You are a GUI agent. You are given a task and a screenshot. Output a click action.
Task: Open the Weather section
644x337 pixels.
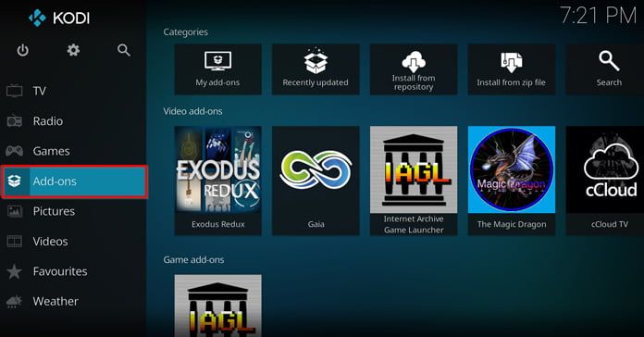(x=74, y=301)
